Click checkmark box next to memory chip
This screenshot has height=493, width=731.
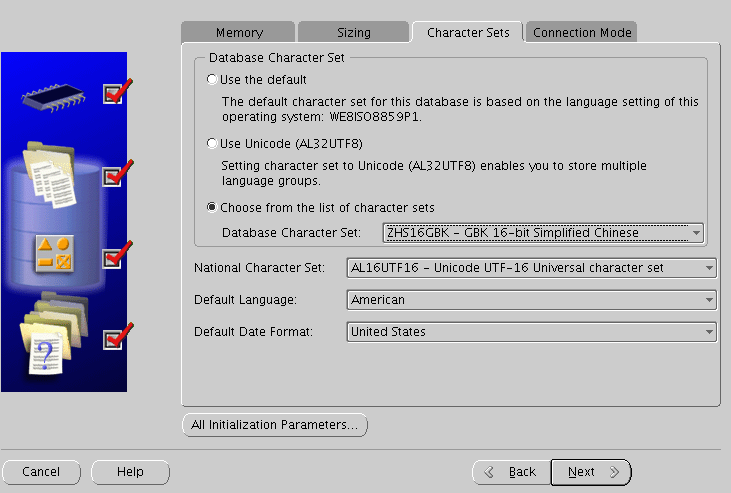(x=113, y=94)
